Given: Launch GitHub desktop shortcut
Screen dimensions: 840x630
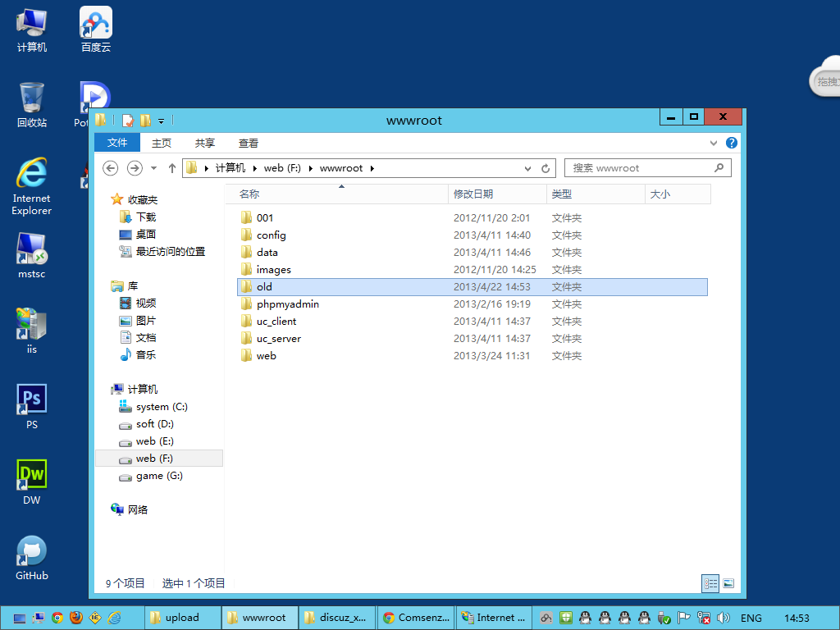Looking at the screenshot, I should [x=32, y=558].
